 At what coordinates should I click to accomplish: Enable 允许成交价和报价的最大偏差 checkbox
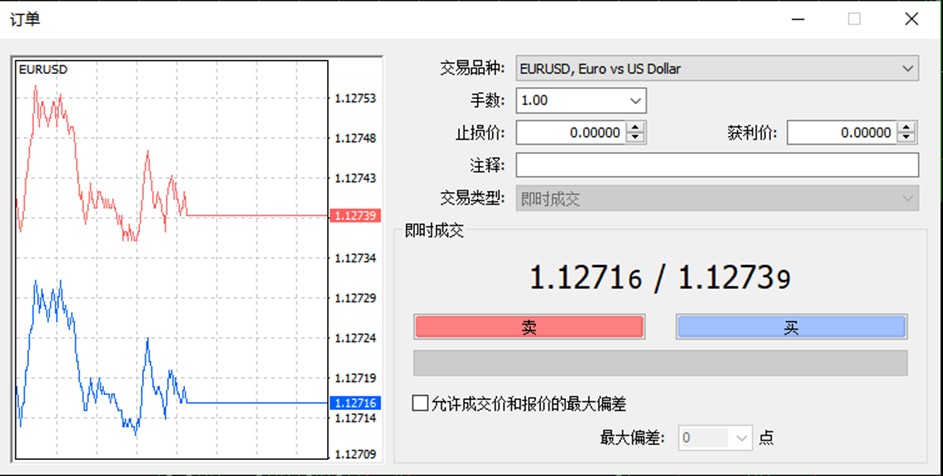421,403
